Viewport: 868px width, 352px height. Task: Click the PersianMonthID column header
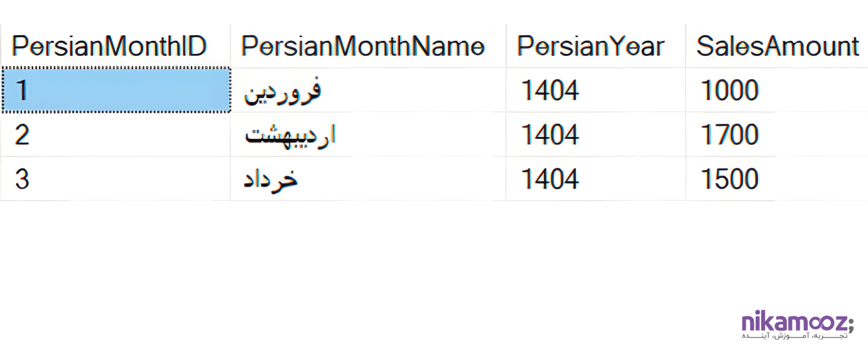pyautogui.click(x=109, y=47)
